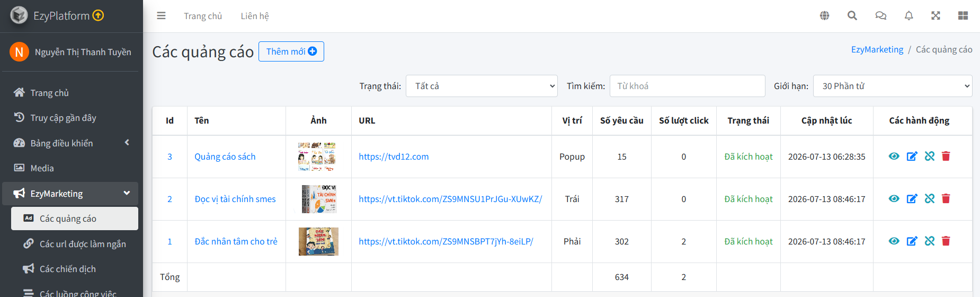Viewport: 980px width, 297px height.
Task: Open Quảng cáo sách name link
Action: [x=225, y=156]
